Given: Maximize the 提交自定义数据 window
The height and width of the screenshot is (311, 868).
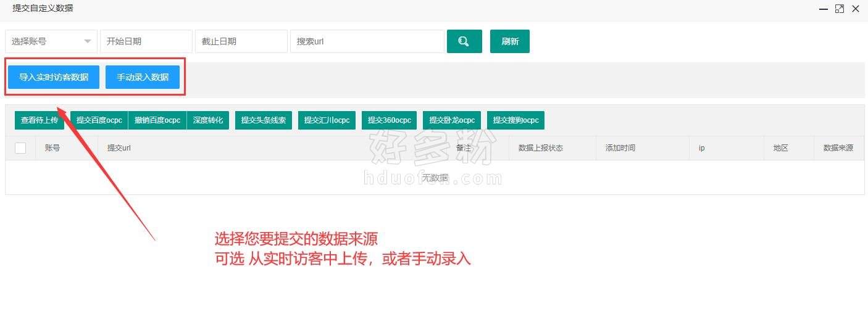Looking at the screenshot, I should coord(839,9).
